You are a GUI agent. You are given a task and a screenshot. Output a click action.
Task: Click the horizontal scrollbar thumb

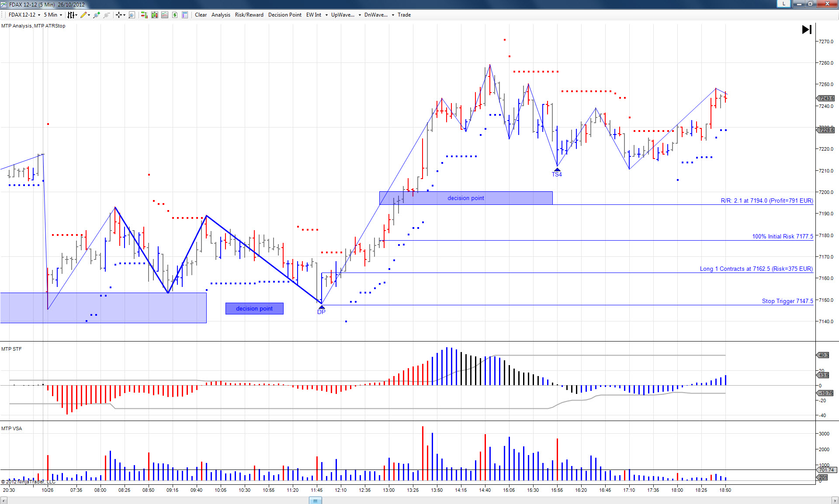315,501
